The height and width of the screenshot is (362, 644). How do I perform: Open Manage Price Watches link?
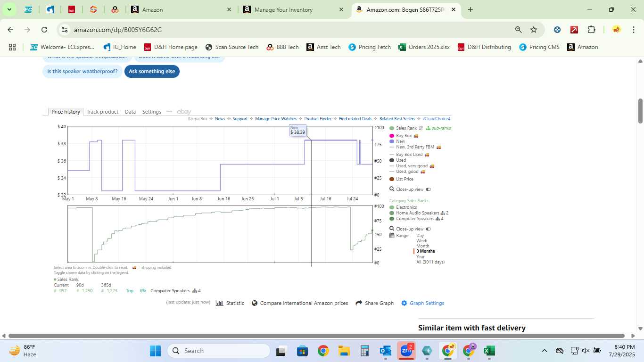click(x=276, y=119)
